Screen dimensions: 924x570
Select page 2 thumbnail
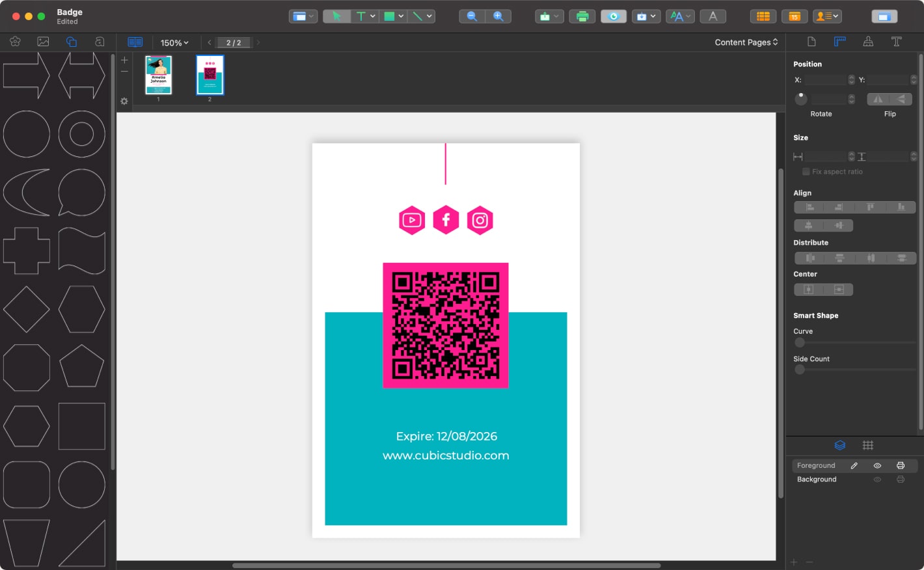[210, 75]
